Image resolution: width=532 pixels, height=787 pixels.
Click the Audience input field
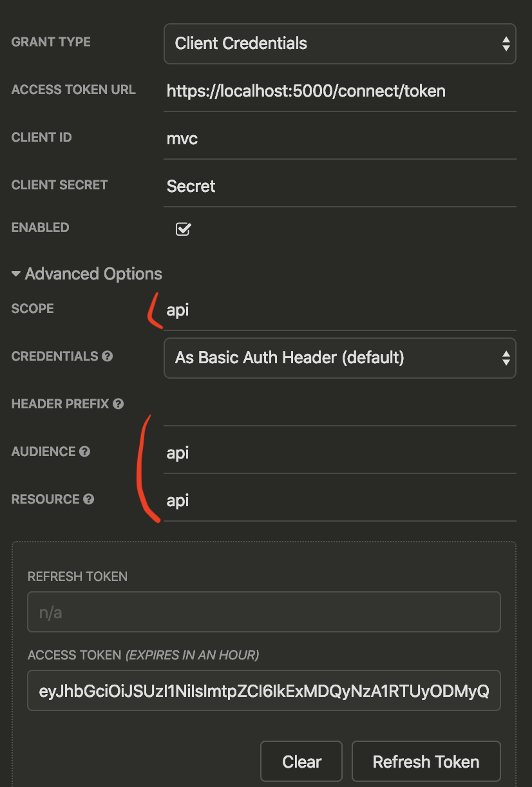tap(339, 453)
